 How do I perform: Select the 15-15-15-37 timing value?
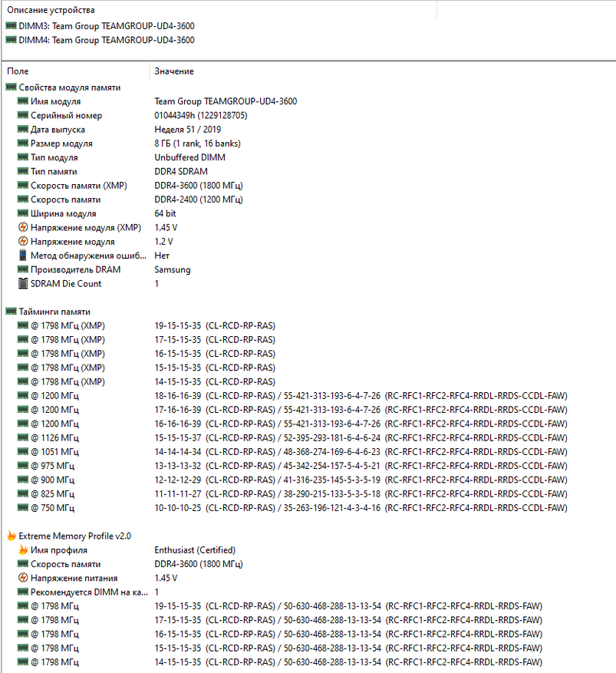click(x=178, y=437)
